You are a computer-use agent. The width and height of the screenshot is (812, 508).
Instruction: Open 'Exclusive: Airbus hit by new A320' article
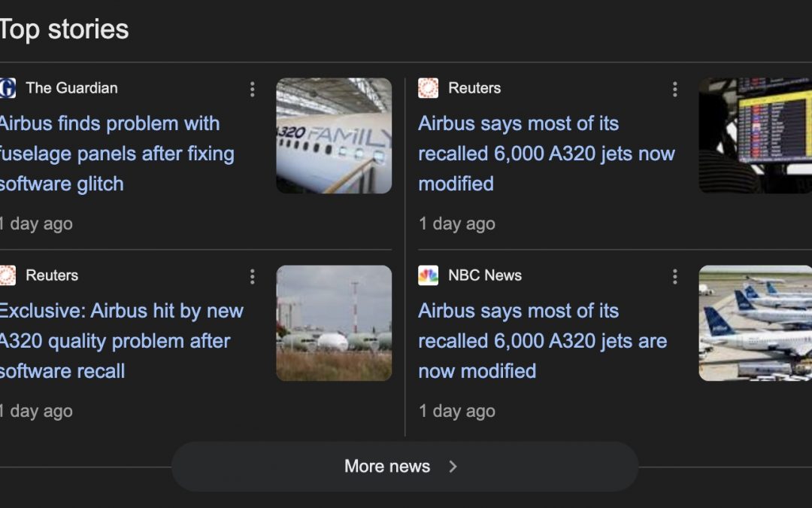pos(120,341)
